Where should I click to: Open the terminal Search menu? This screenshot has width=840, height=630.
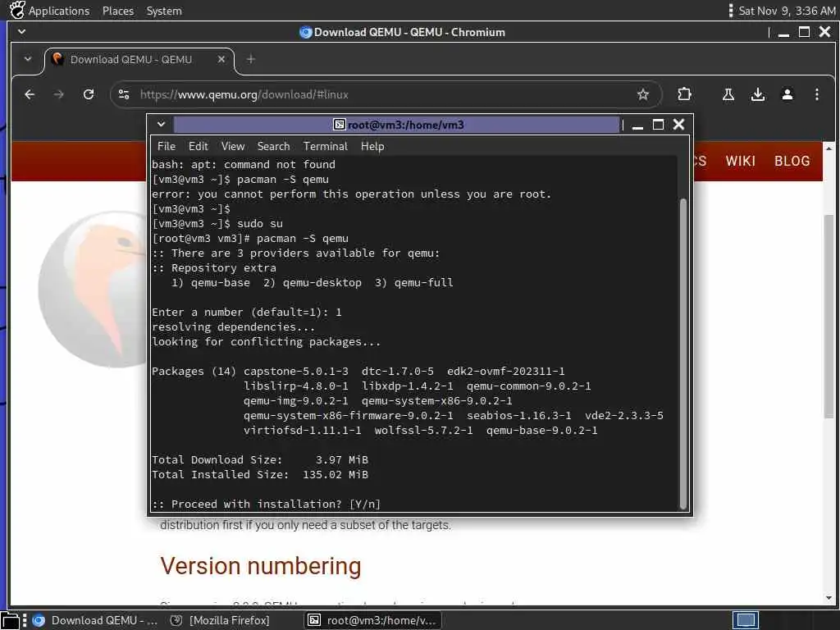tap(273, 146)
